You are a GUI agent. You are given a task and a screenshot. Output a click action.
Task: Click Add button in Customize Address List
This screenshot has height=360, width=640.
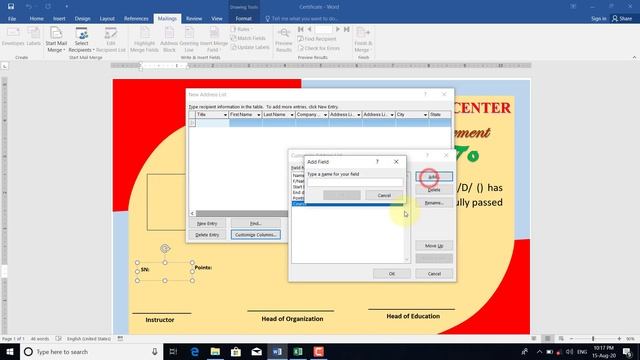click(434, 177)
